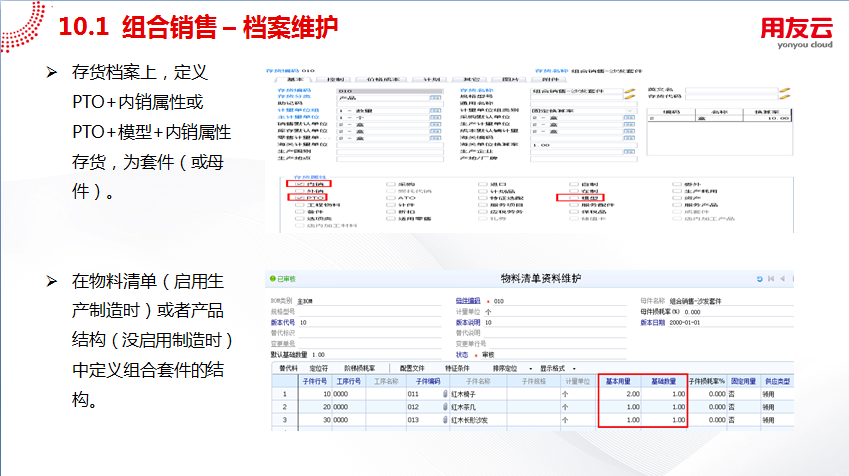Toggle the 采购 checkbox
Screen dimensions: 849x476
[390, 185]
